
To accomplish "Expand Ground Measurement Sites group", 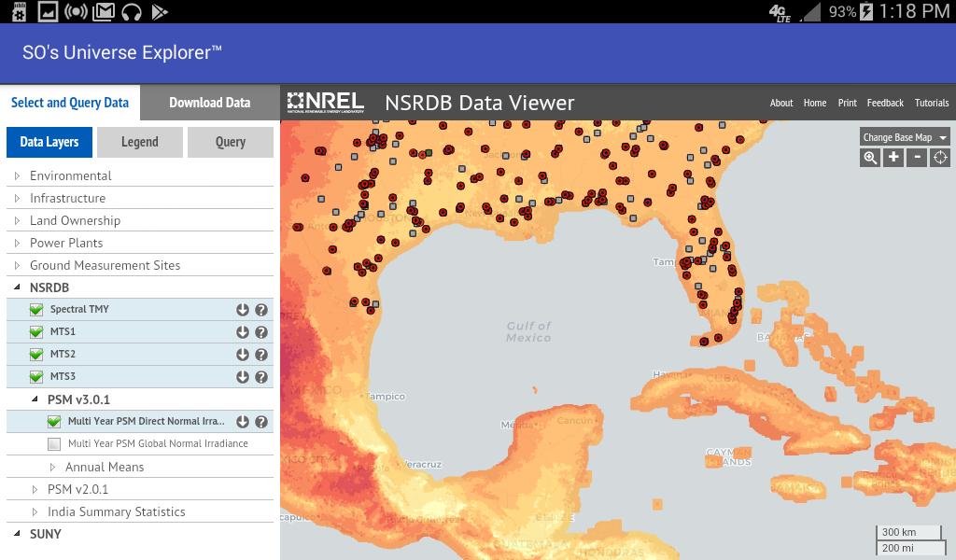I will (17, 266).
